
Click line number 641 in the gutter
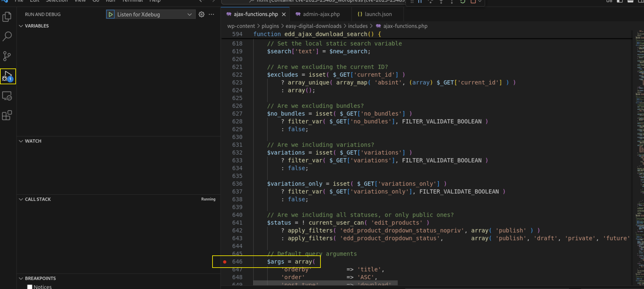tap(237, 223)
